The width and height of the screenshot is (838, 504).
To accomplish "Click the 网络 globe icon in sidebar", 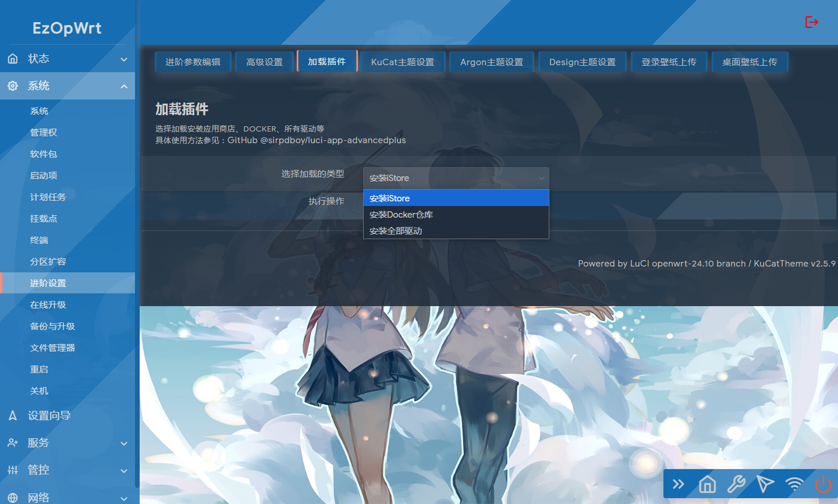I will tap(13, 498).
